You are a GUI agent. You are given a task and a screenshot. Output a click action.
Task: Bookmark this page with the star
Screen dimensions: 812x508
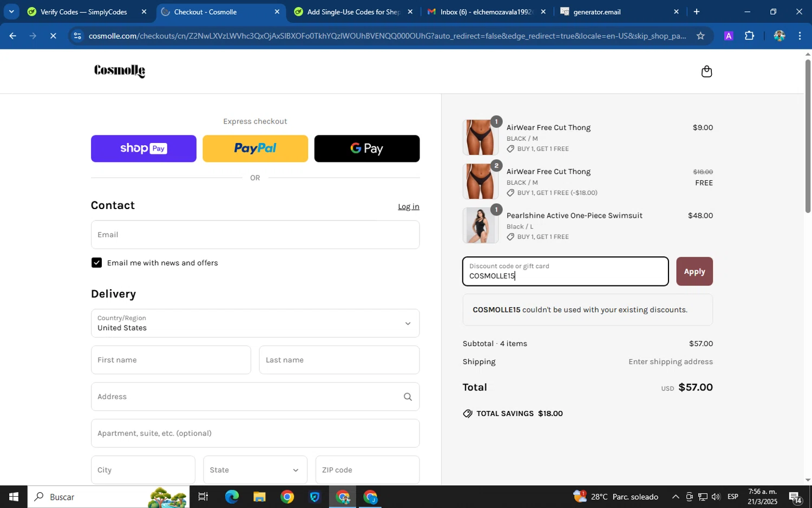700,36
